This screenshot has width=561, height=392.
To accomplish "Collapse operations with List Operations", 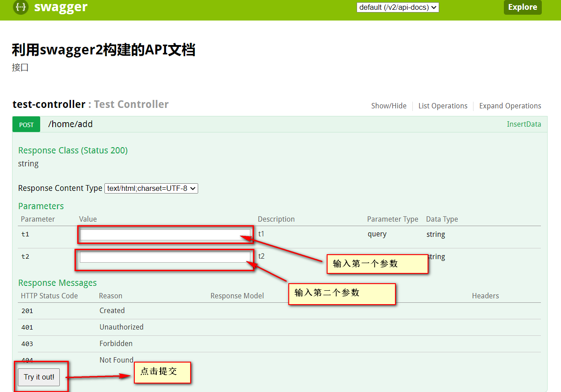I will pos(443,106).
